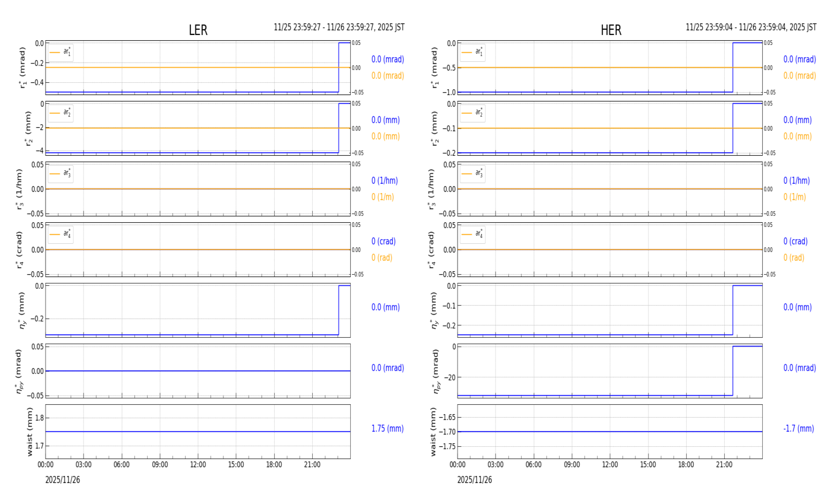The width and height of the screenshot is (824, 504).
Task: Click the "2025/11/26" date under the LER panel
Action: pos(62,480)
